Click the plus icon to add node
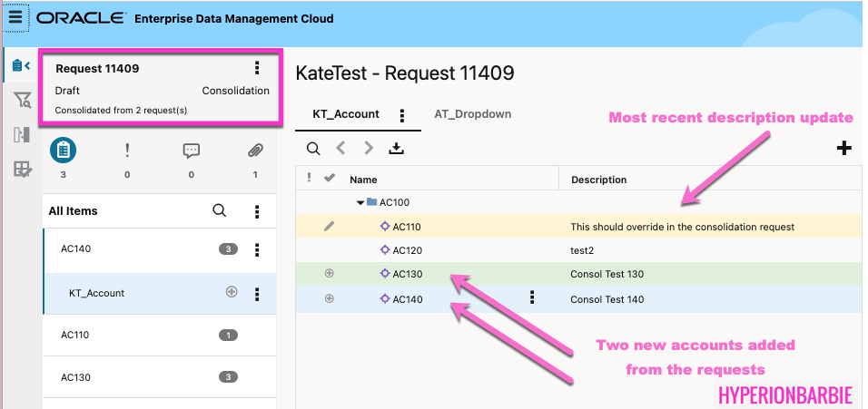 (x=843, y=149)
